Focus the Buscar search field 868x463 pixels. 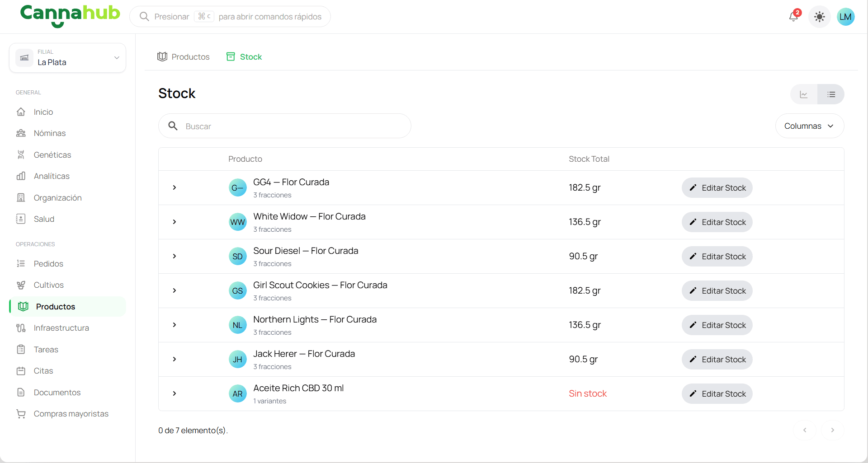(285, 126)
